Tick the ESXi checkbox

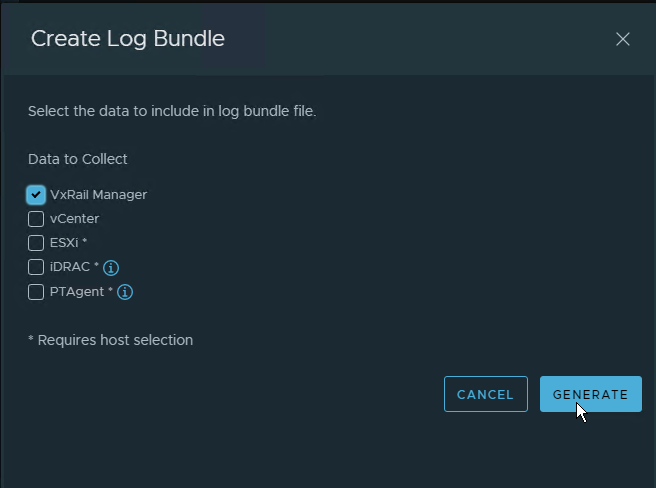[36, 243]
